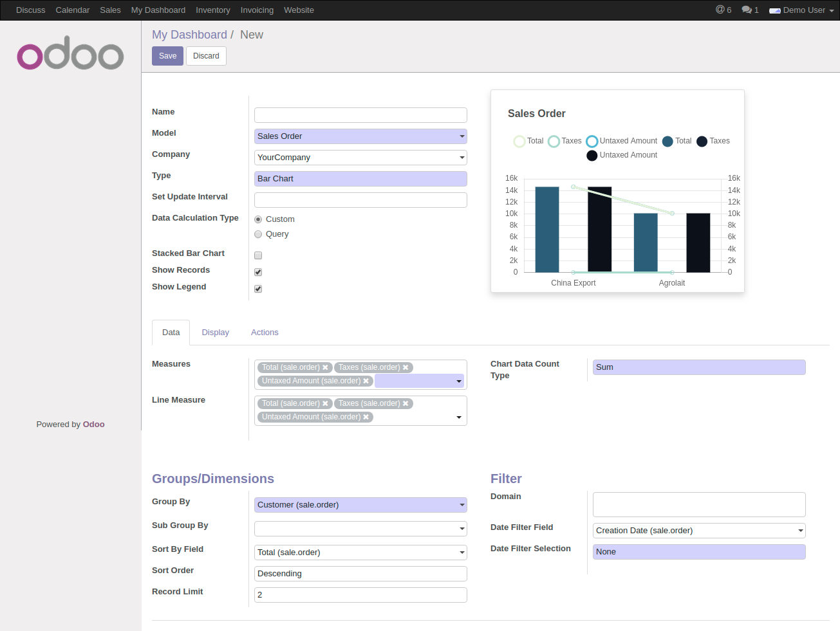This screenshot has height=631, width=840.
Task: Click into the Name input field
Action: (360, 115)
